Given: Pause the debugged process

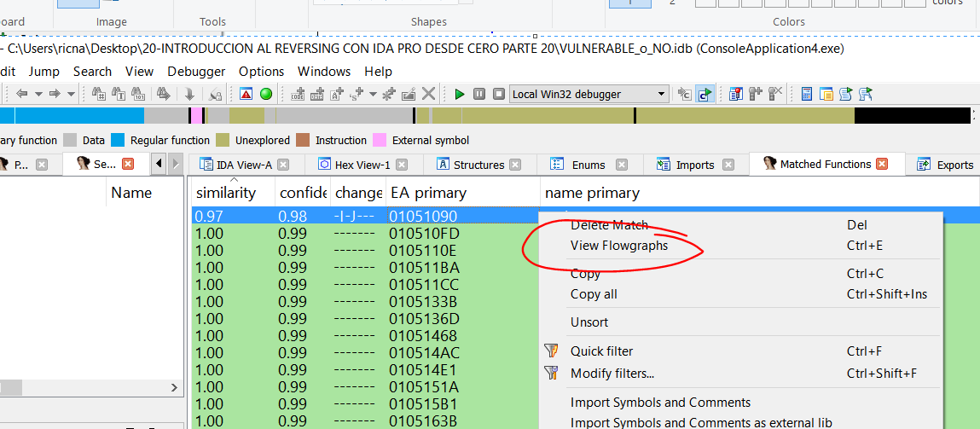Looking at the screenshot, I should [x=479, y=94].
